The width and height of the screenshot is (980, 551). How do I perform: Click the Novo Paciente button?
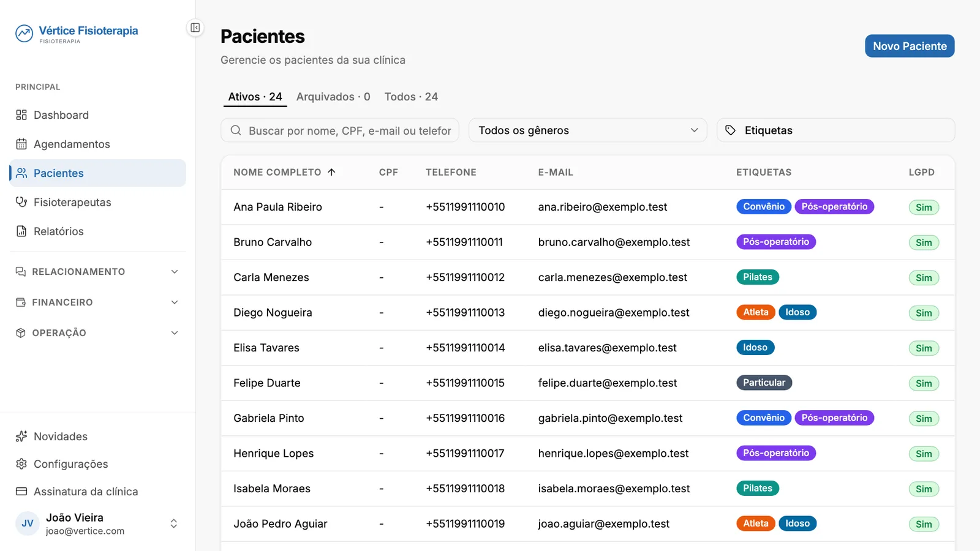[910, 46]
